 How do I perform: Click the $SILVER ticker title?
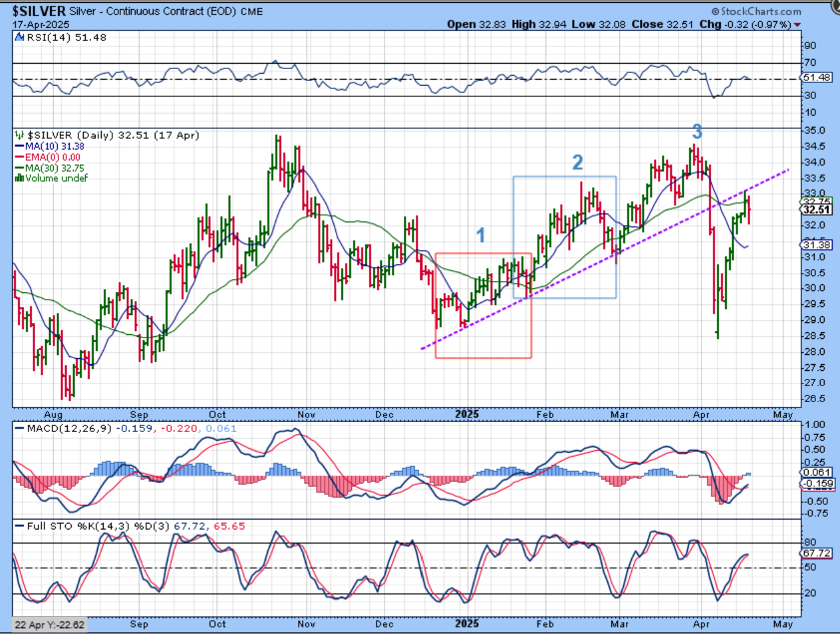39,11
